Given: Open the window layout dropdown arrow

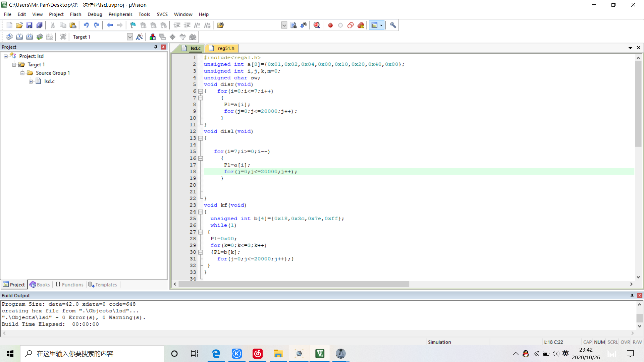Looking at the screenshot, I should [x=381, y=25].
